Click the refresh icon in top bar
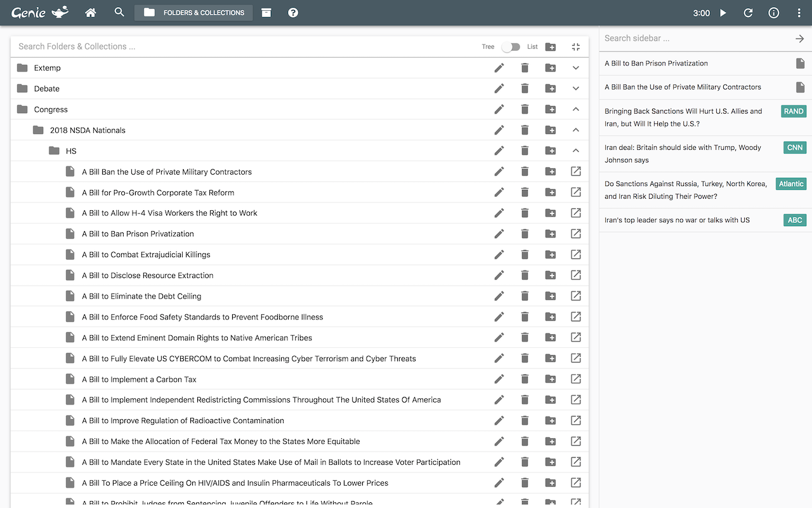812x508 pixels. click(x=749, y=13)
